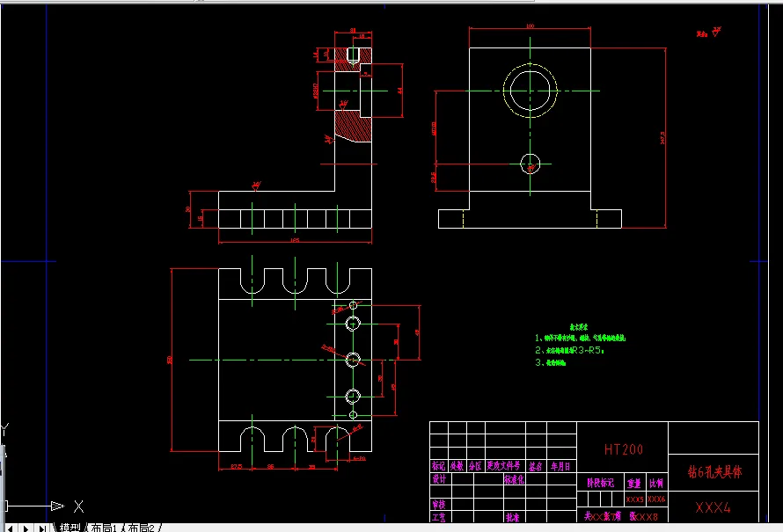The image size is (783, 532).
Task: Select the XXX6 scale value text
Action: (x=656, y=499)
